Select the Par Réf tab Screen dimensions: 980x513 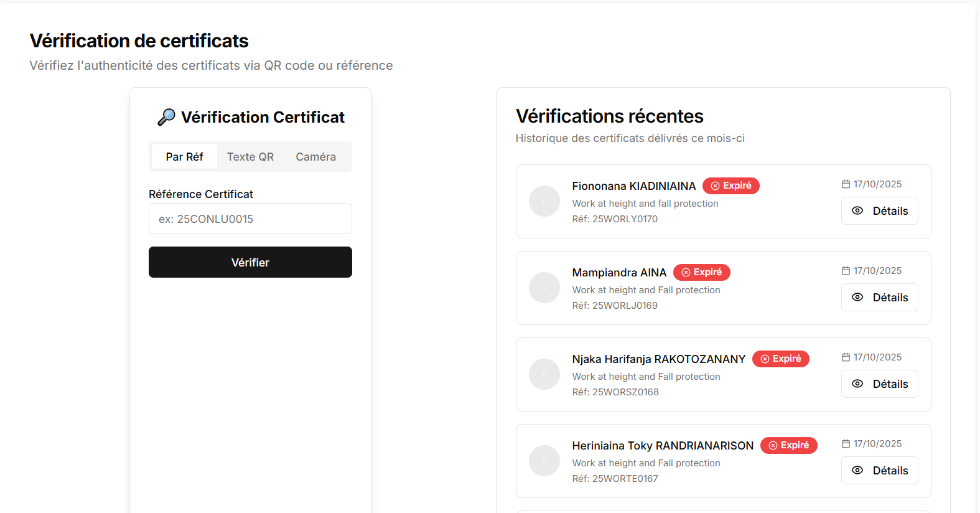[x=184, y=156]
